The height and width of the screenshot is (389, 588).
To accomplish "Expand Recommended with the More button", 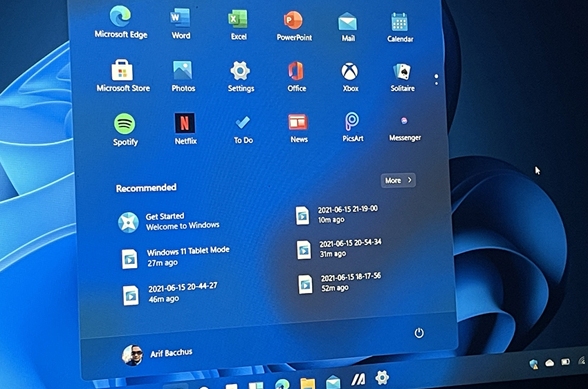I will point(398,180).
